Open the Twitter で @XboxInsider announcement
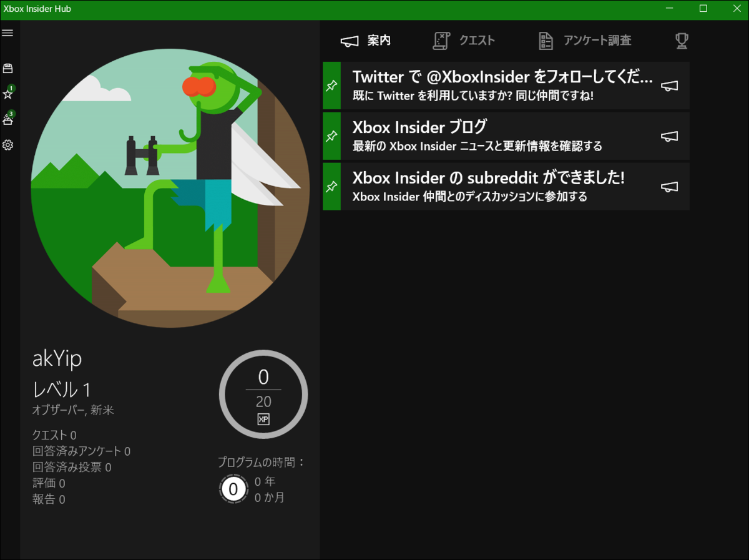 [506, 86]
